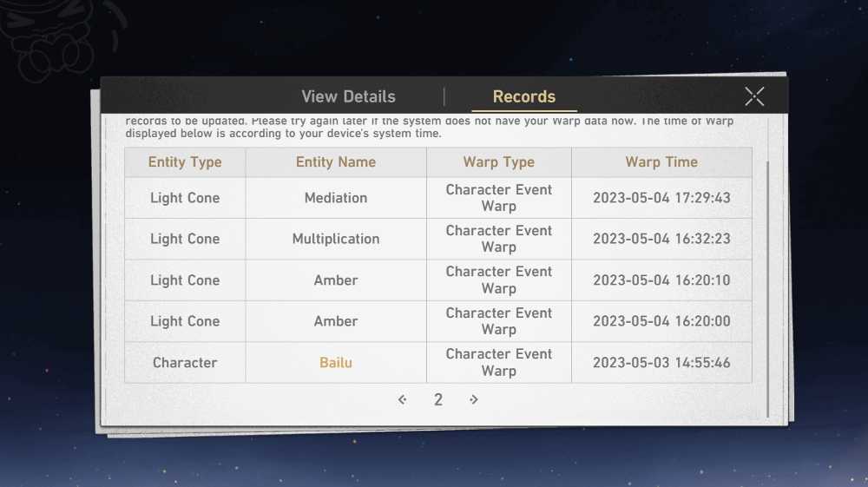Click the Entity Name column header
The width and height of the screenshot is (868, 487).
[335, 162]
